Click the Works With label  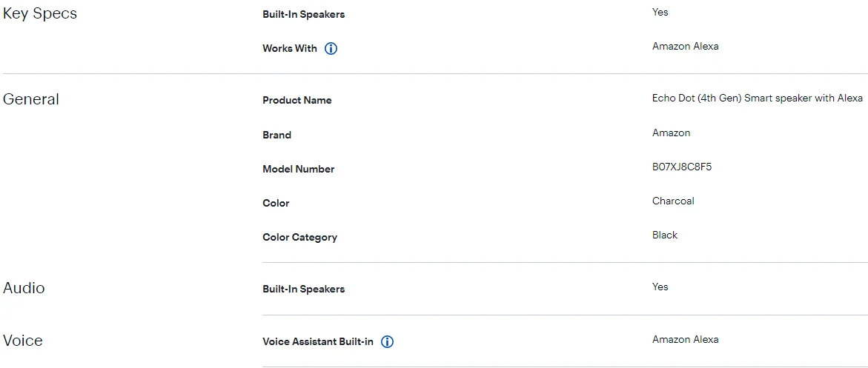(290, 49)
